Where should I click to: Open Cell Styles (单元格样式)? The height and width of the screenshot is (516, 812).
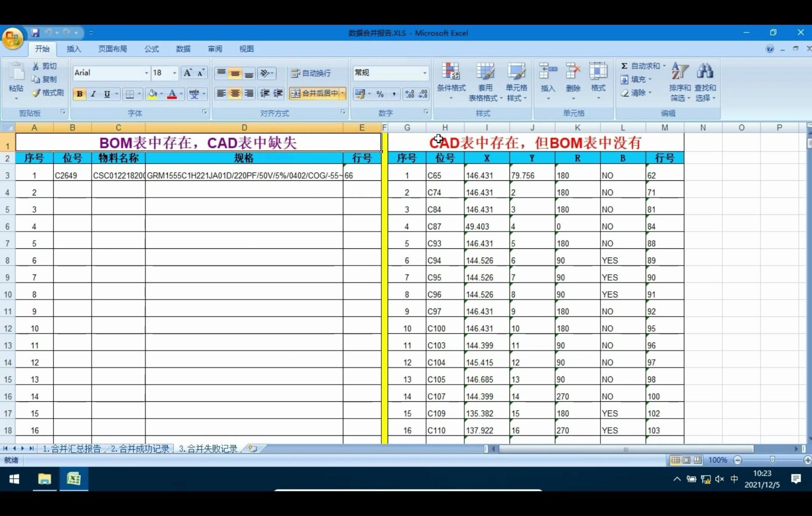(516, 82)
